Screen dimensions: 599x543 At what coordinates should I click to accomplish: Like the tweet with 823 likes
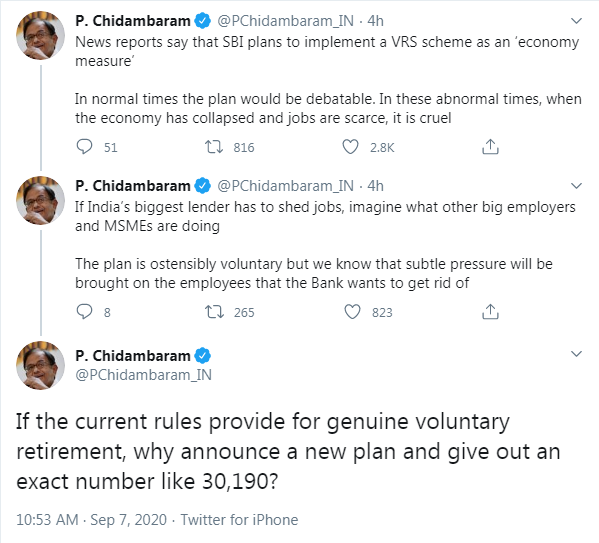[352, 312]
